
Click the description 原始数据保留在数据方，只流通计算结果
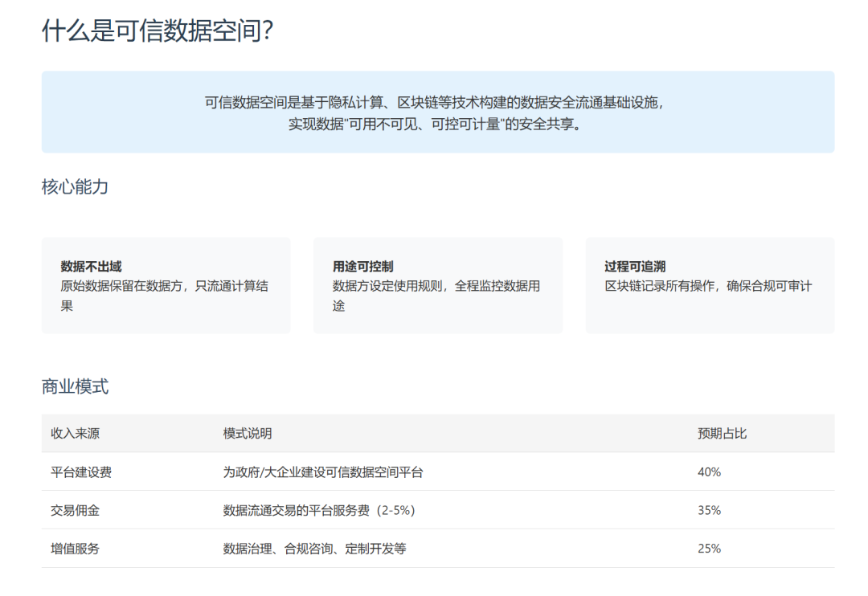point(165,296)
